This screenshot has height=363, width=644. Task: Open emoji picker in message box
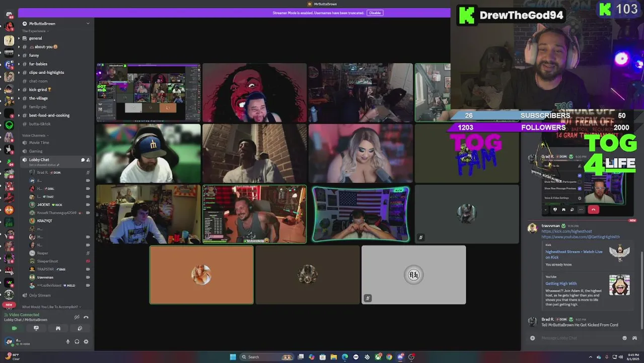(625, 338)
